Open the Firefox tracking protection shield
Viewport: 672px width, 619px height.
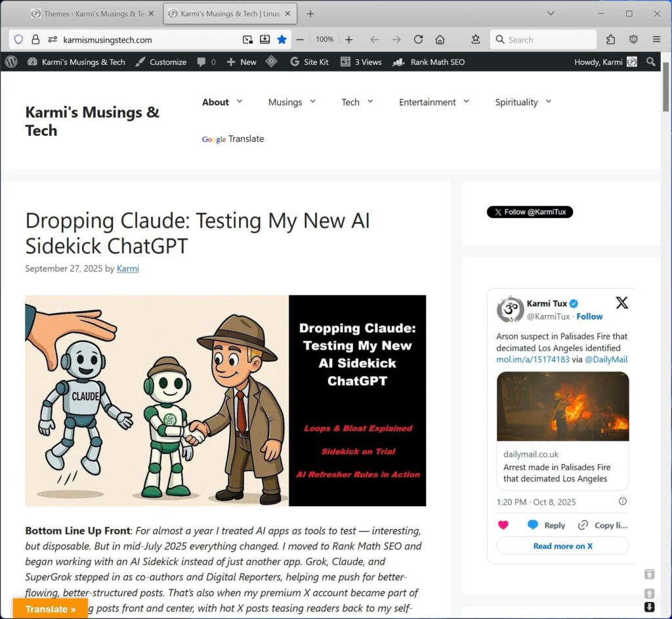[x=18, y=39]
